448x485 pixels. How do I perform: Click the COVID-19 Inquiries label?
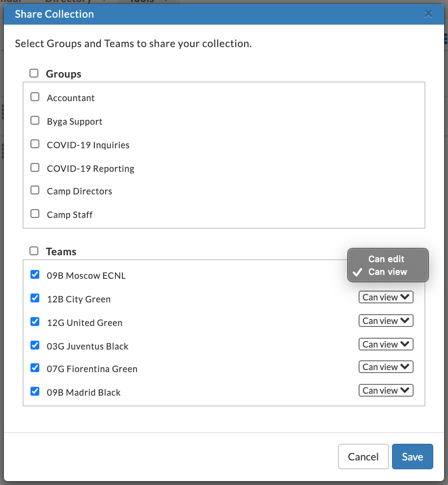coord(88,145)
